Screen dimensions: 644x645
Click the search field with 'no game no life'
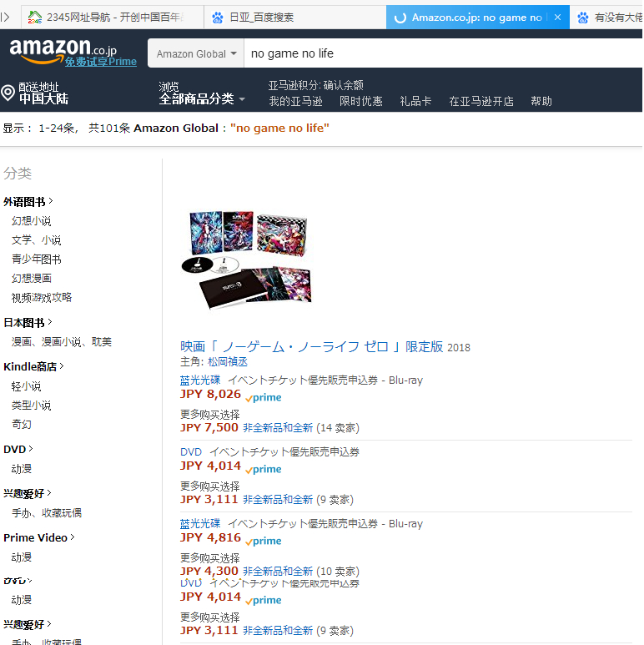coord(443,53)
